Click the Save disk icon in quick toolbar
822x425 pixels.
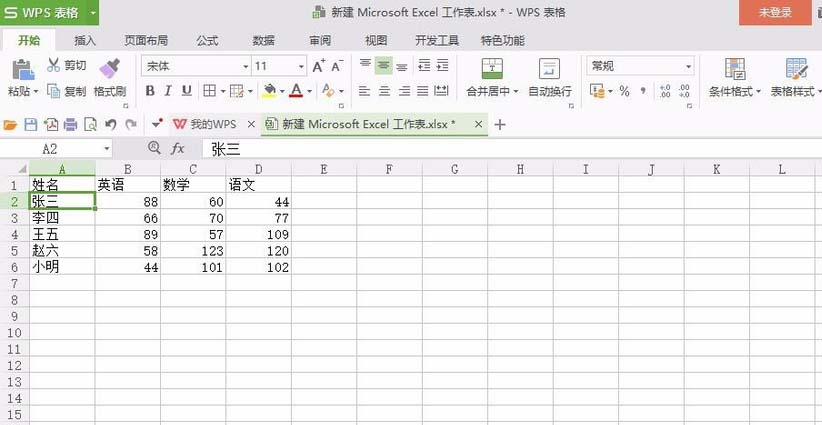[x=31, y=125]
